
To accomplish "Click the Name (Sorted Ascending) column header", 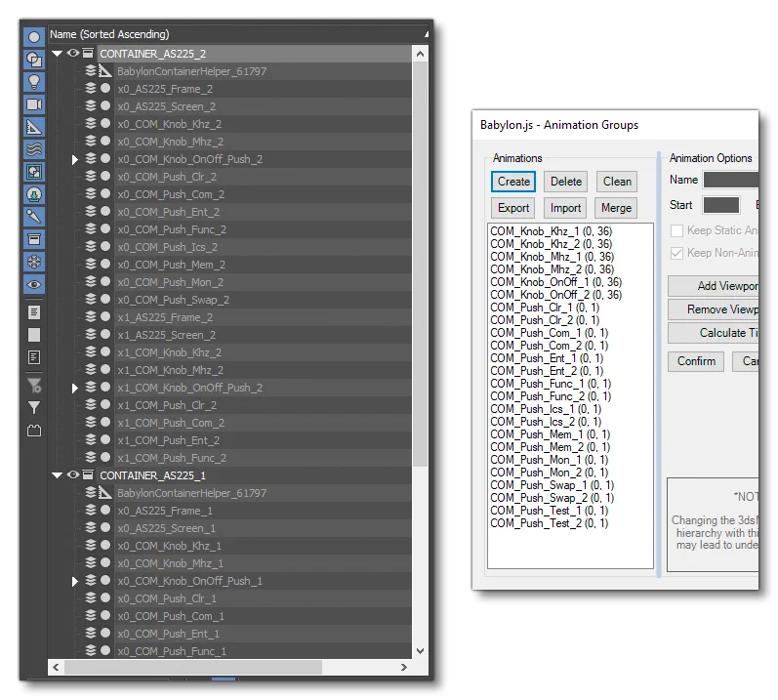I will (238, 34).
